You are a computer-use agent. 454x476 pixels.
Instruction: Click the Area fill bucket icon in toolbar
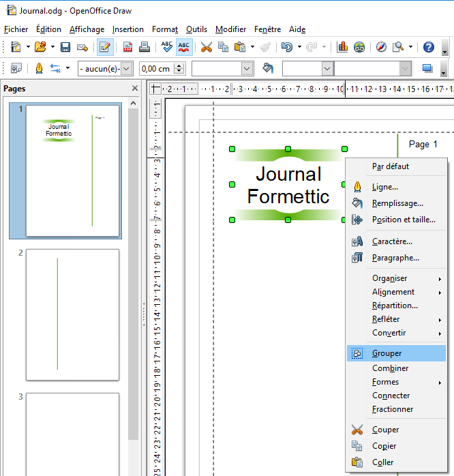268,68
